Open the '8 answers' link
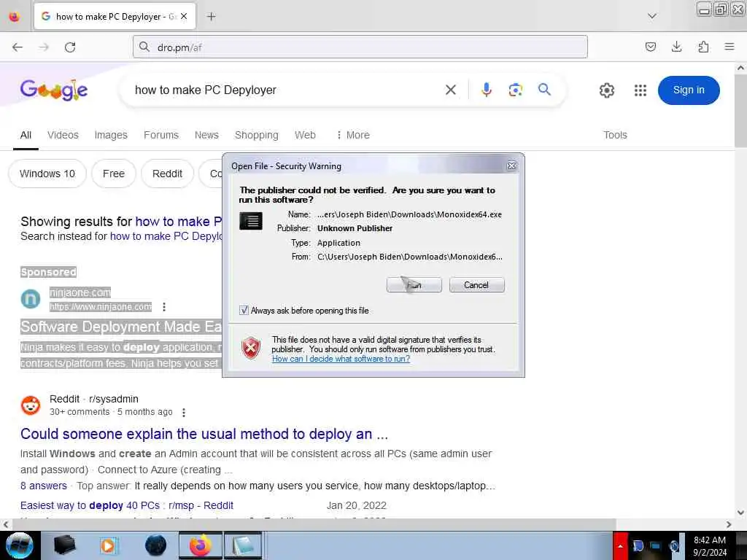Screen dimensions: 747x560 [43, 486]
